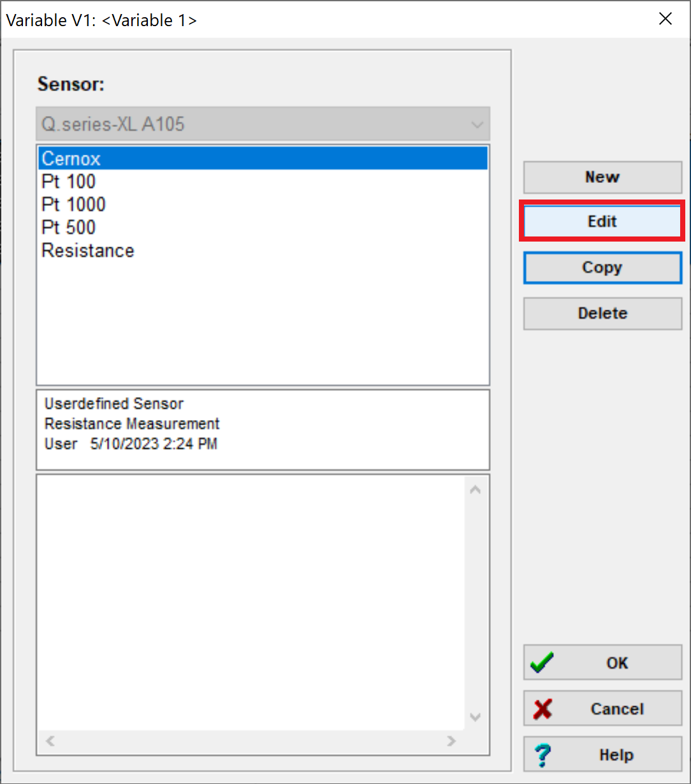Copy the selected sensor
This screenshot has height=784, width=691.
tap(602, 268)
